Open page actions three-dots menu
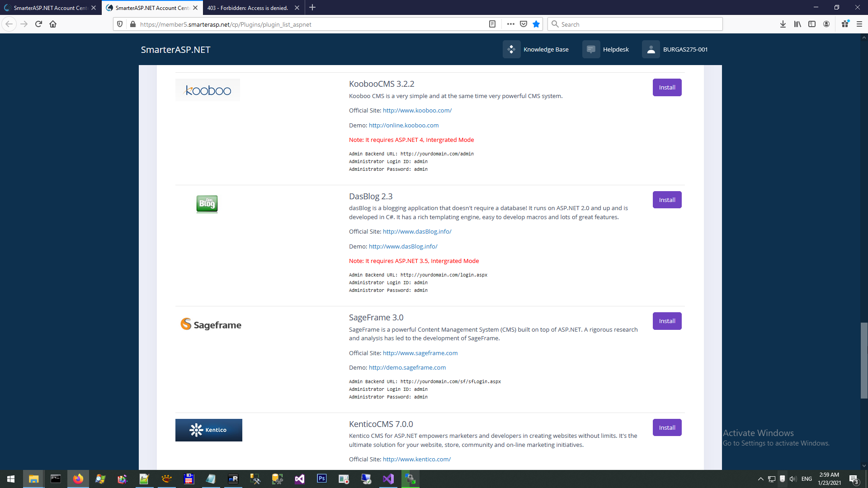868x488 pixels. 511,24
